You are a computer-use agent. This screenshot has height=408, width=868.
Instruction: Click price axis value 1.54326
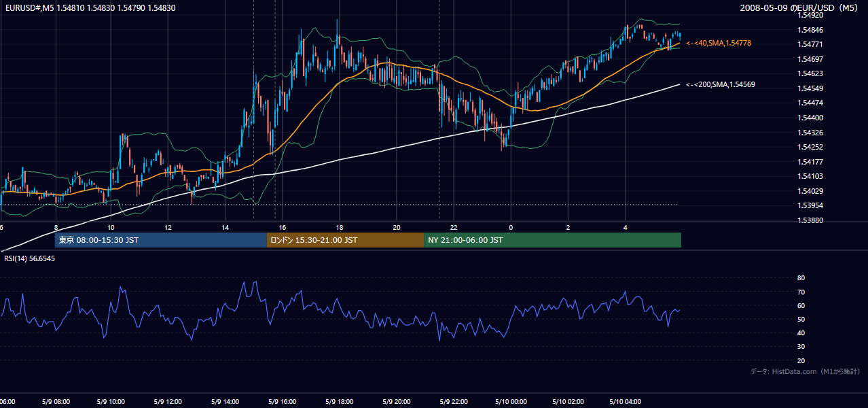[810, 132]
